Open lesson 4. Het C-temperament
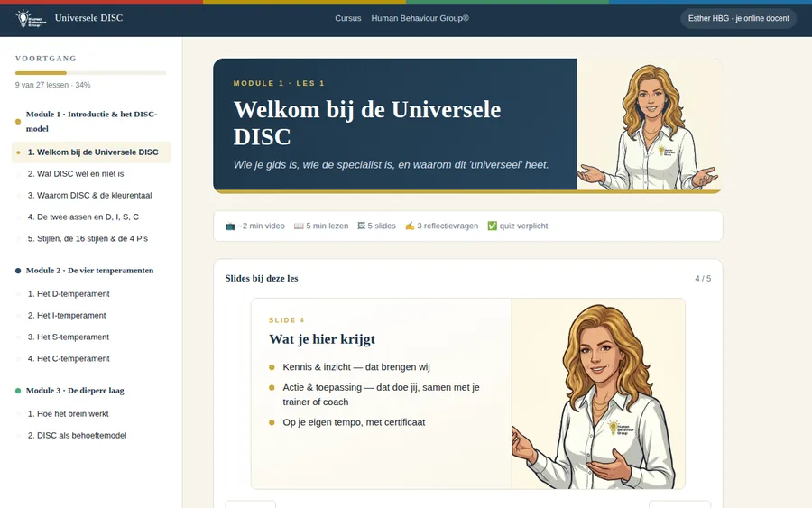This screenshot has height=508, width=812. (x=69, y=358)
